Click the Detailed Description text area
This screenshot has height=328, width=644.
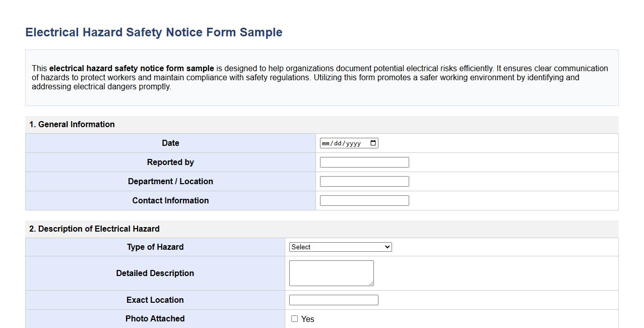[x=331, y=272]
